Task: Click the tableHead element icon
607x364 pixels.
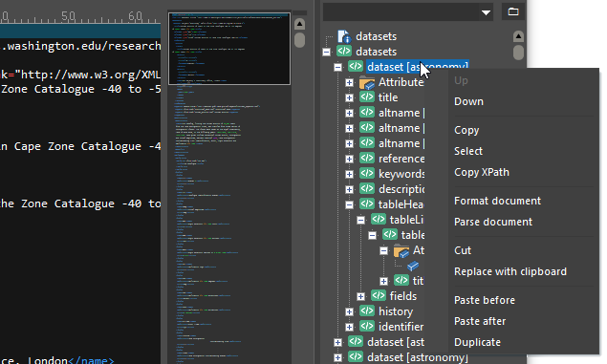Action: click(367, 203)
